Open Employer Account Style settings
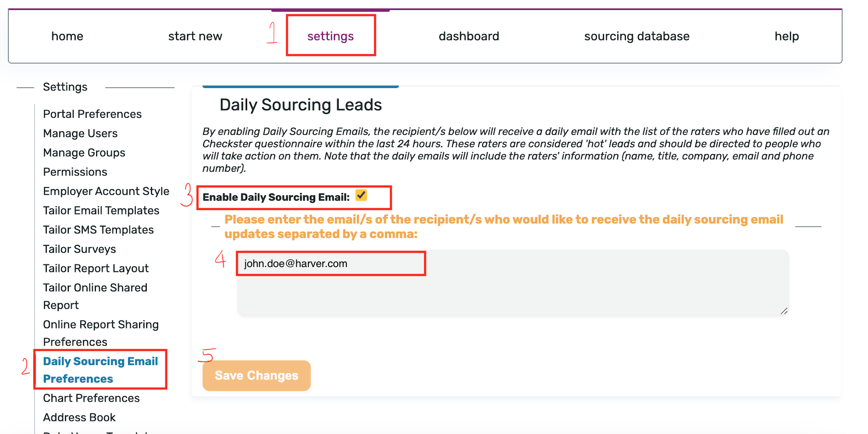Viewport: 868px width, 434px height. tap(106, 191)
